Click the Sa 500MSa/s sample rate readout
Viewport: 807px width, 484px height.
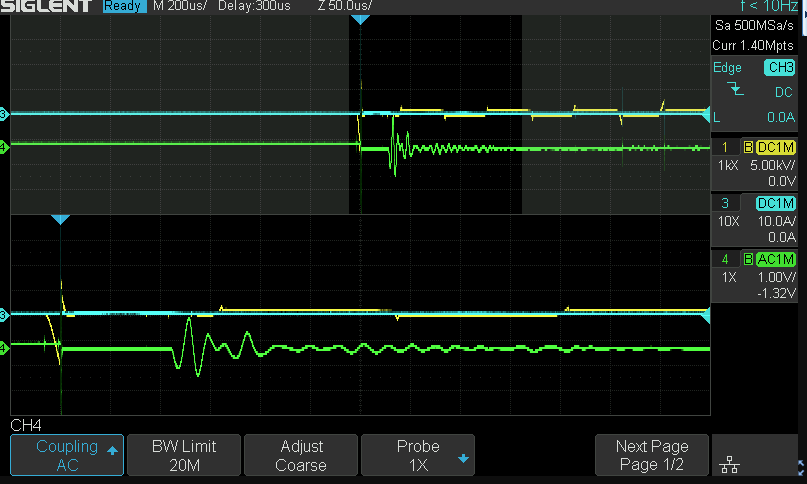[754, 25]
